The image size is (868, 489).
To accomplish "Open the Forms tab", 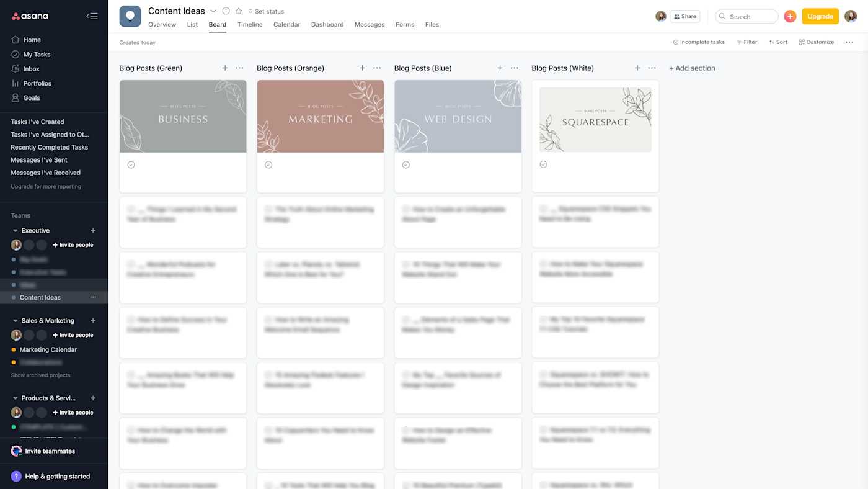I will click(405, 25).
